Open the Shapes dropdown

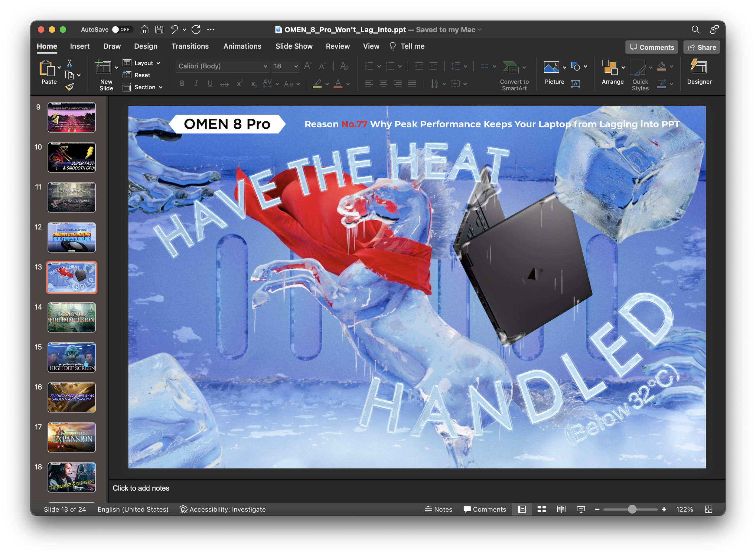579,66
